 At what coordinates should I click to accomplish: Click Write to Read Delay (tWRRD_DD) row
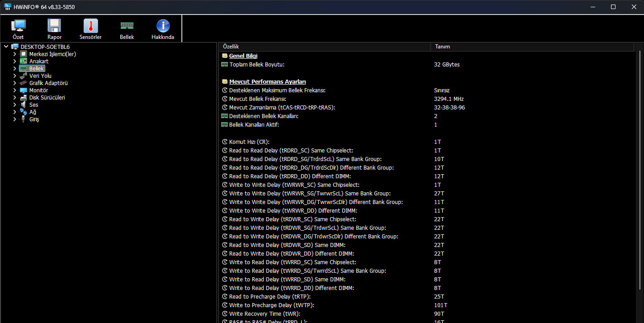click(427, 288)
